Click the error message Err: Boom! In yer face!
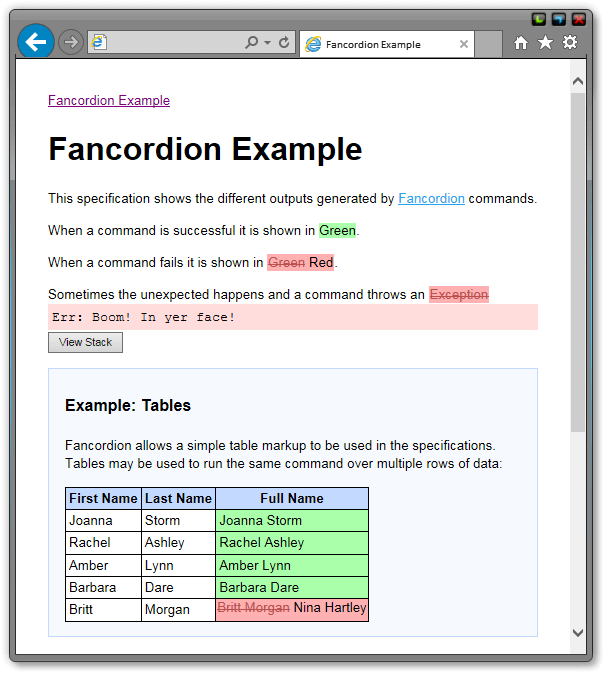Image resolution: width=604 pixels, height=675 pixels. tap(293, 317)
